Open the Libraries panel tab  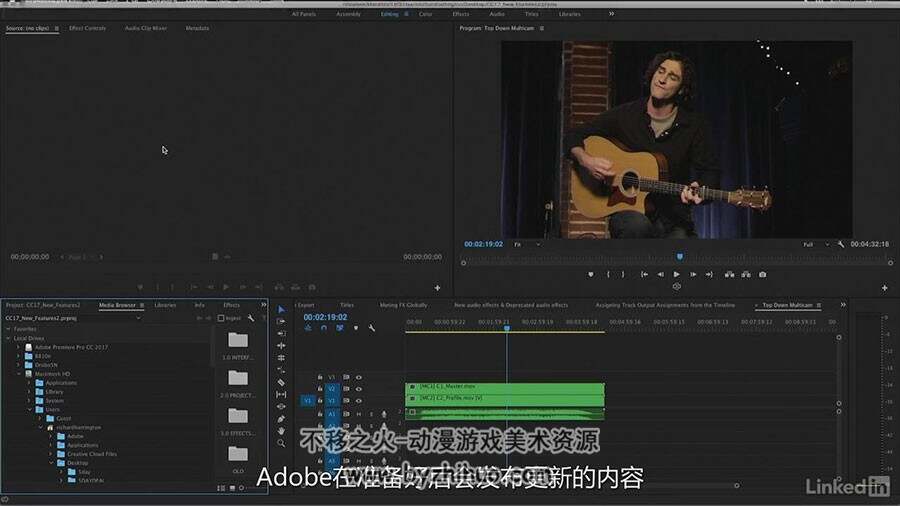(x=165, y=305)
